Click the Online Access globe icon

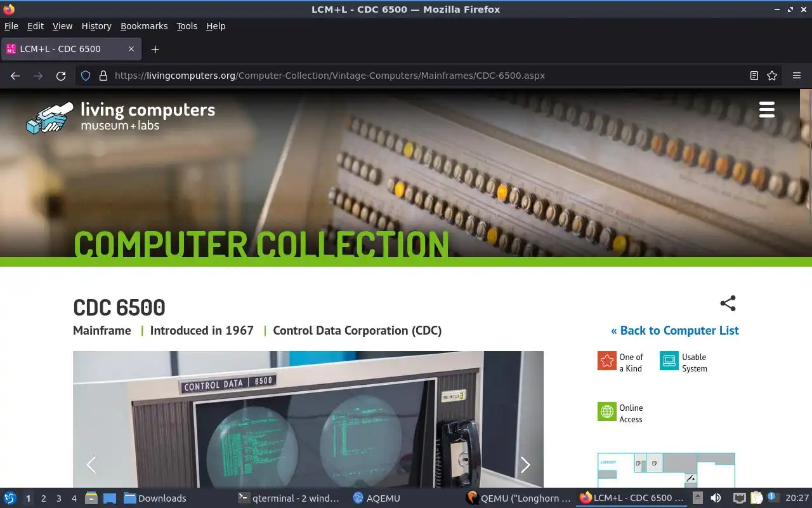607,411
